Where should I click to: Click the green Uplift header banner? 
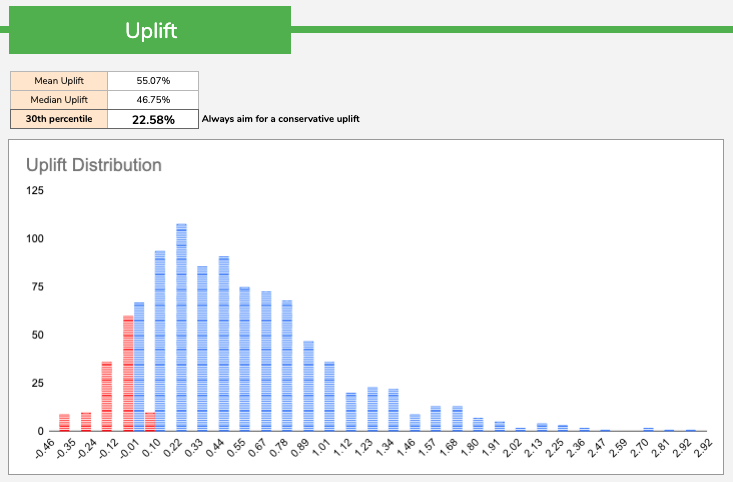150,30
